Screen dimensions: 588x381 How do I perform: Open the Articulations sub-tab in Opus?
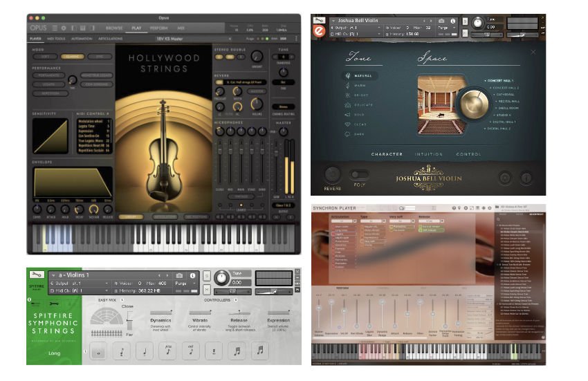tap(110, 39)
